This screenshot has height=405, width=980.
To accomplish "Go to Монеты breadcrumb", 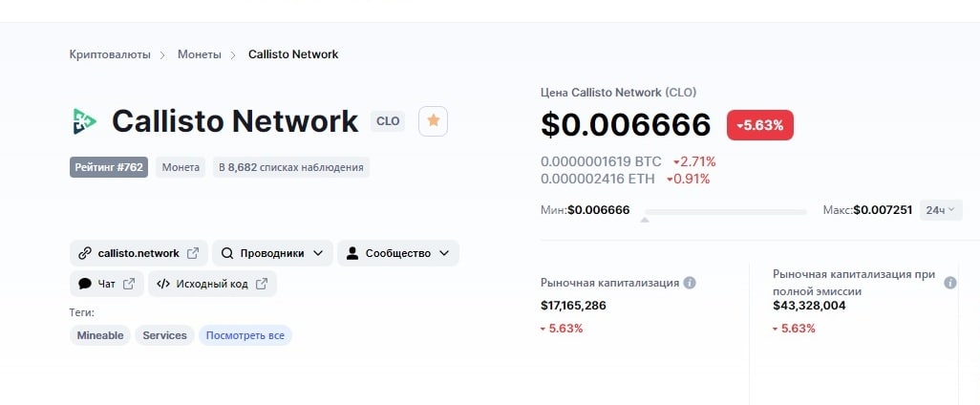I will point(200,54).
